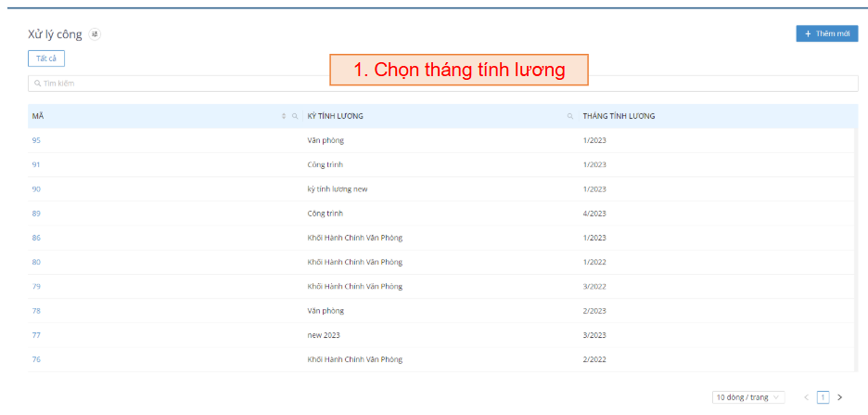Open record code 77 for new 2023
The height and width of the screenshot is (415, 868).
pos(36,335)
